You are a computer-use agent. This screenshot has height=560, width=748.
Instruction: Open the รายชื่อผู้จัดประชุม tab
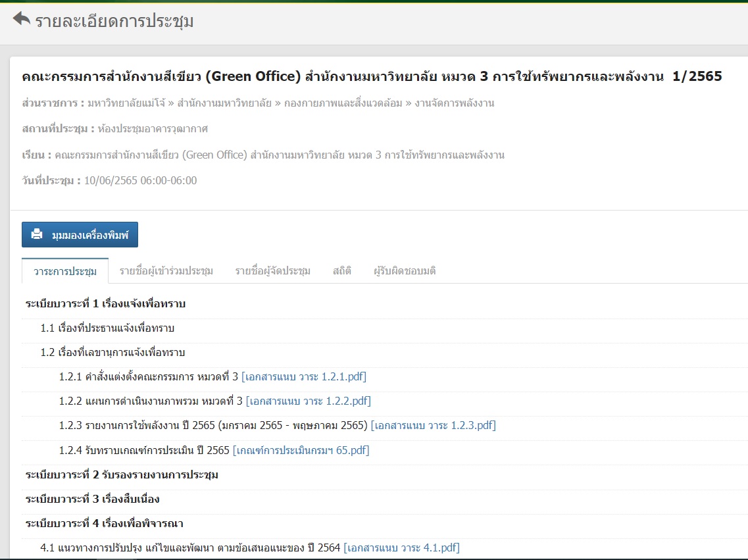tap(272, 271)
